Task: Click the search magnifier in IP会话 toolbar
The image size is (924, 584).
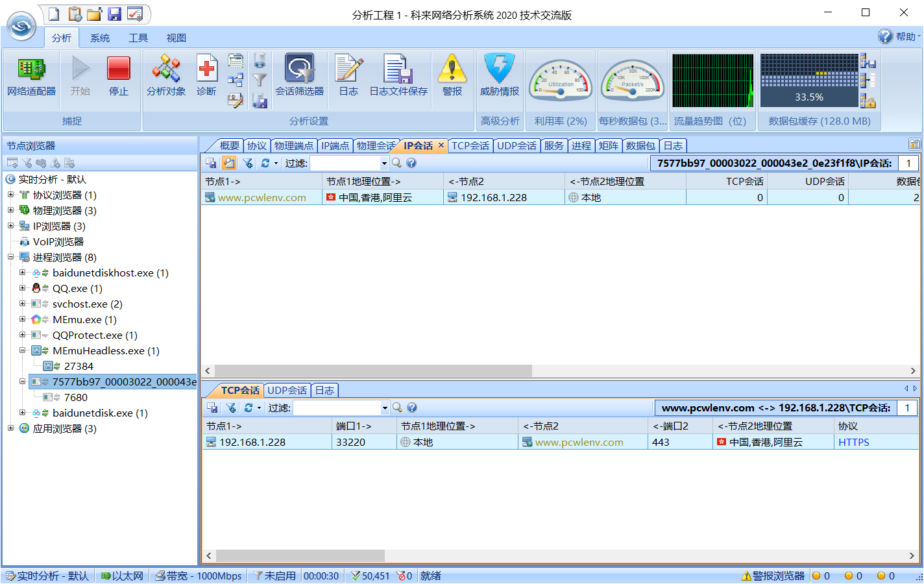Action: click(x=396, y=163)
